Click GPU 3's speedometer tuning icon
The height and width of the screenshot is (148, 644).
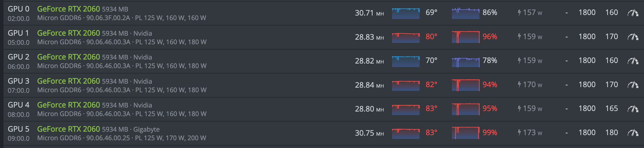coord(633,85)
